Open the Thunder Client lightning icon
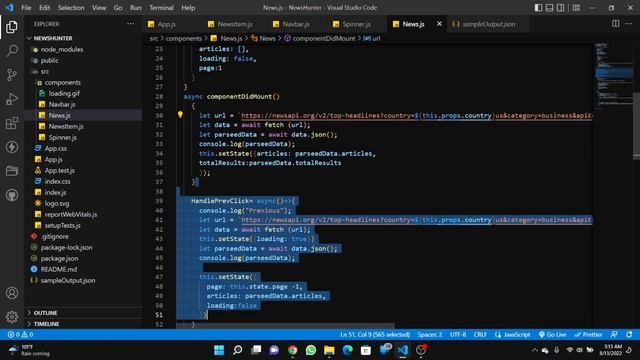Image resolution: width=640 pixels, height=360 pixels. point(12,147)
